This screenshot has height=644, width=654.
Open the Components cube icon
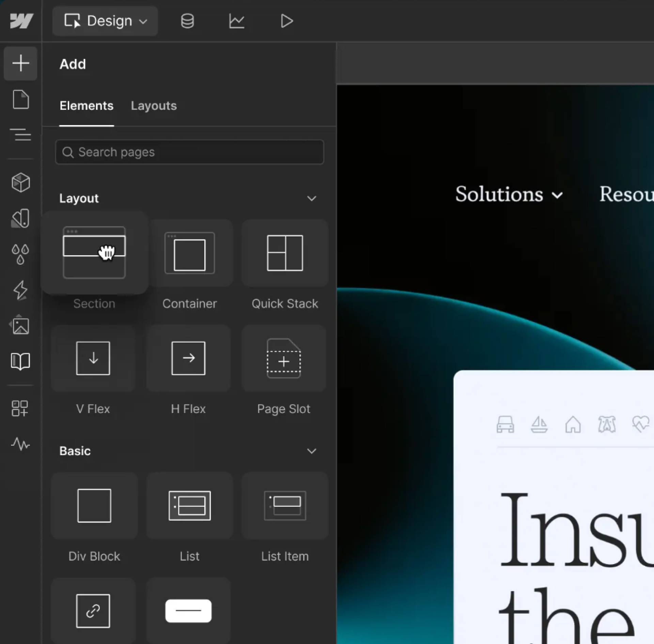[20, 182]
